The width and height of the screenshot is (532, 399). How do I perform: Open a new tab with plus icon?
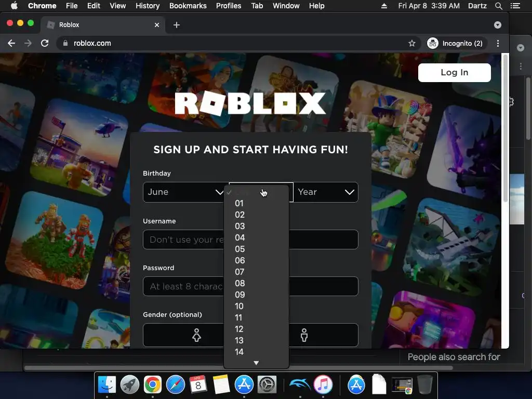coord(177,25)
